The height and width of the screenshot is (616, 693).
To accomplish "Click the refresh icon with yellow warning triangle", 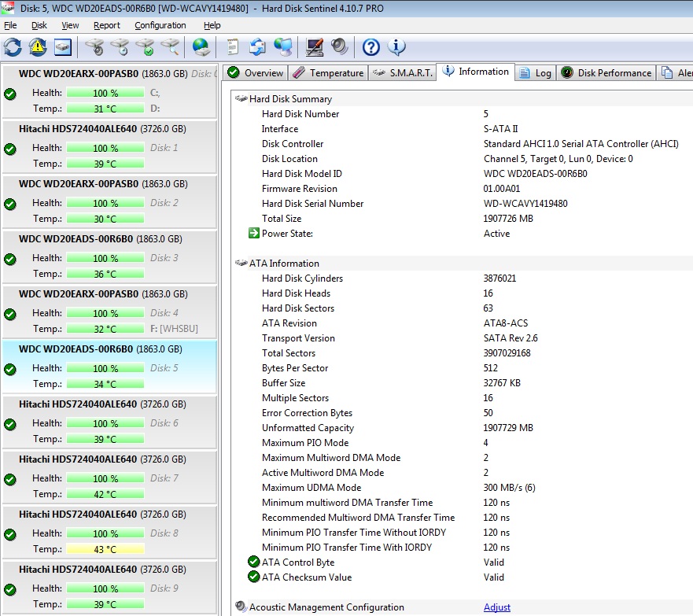I will [x=38, y=47].
